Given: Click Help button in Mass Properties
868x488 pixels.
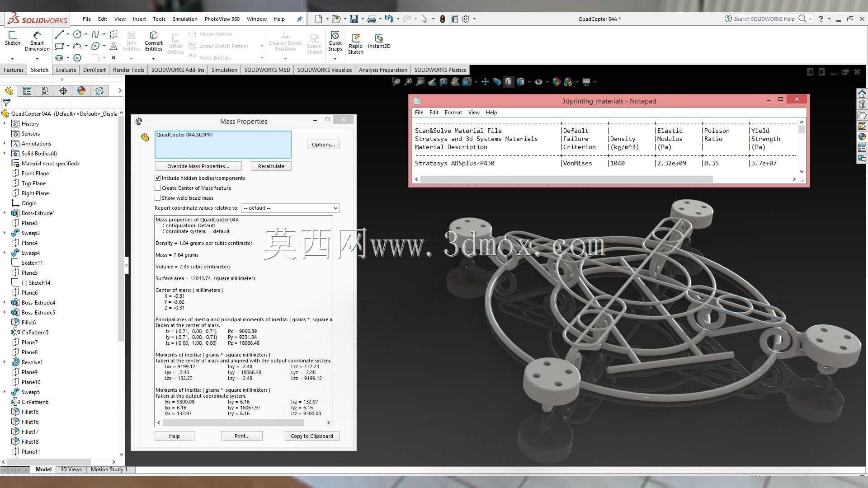Looking at the screenshot, I should click(175, 436).
